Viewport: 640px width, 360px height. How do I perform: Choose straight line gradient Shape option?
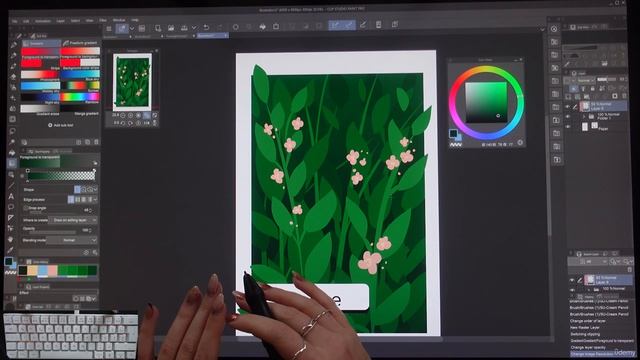tap(77, 189)
